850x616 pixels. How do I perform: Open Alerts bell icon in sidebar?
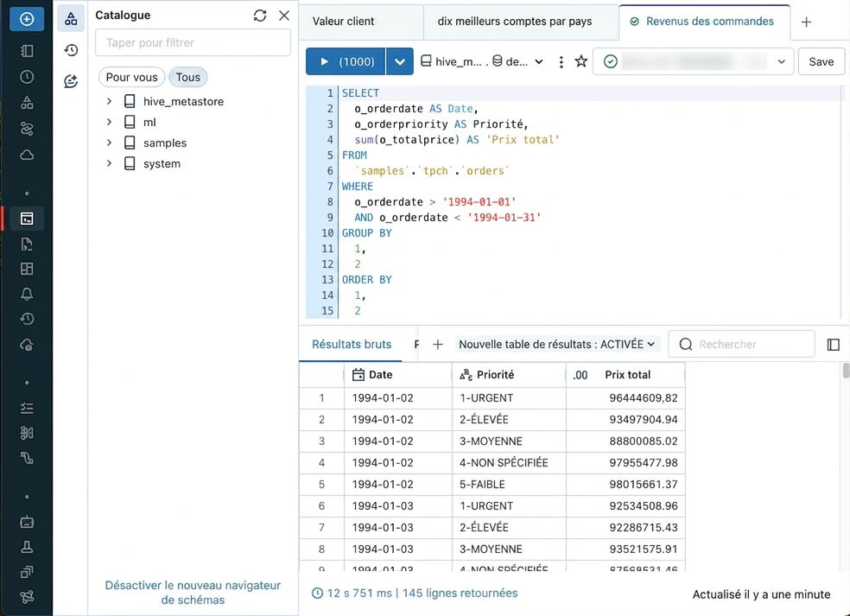[27, 294]
